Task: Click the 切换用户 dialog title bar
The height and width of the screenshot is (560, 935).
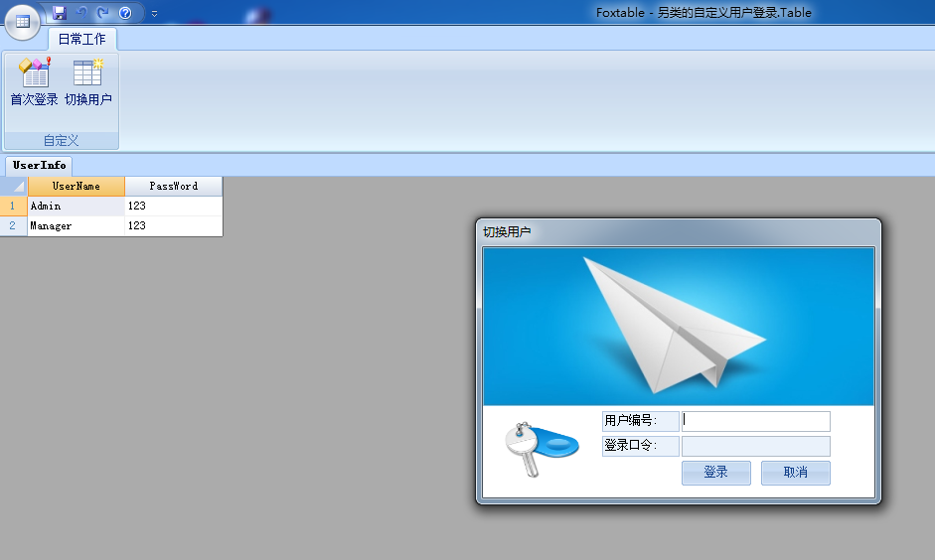Action: (679, 232)
